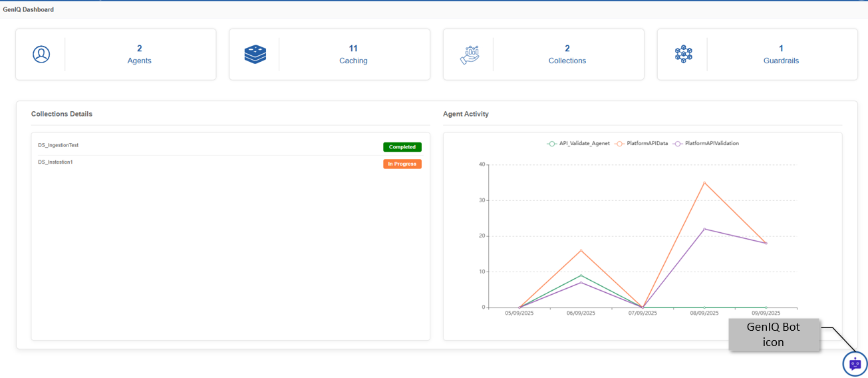Click the Collections hand chart icon
This screenshot has height=378, width=868.
(470, 55)
